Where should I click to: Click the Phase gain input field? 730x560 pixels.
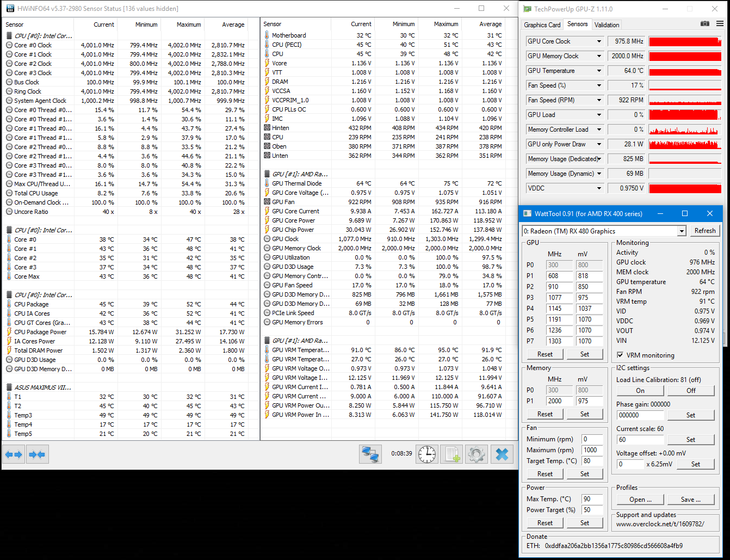(640, 415)
